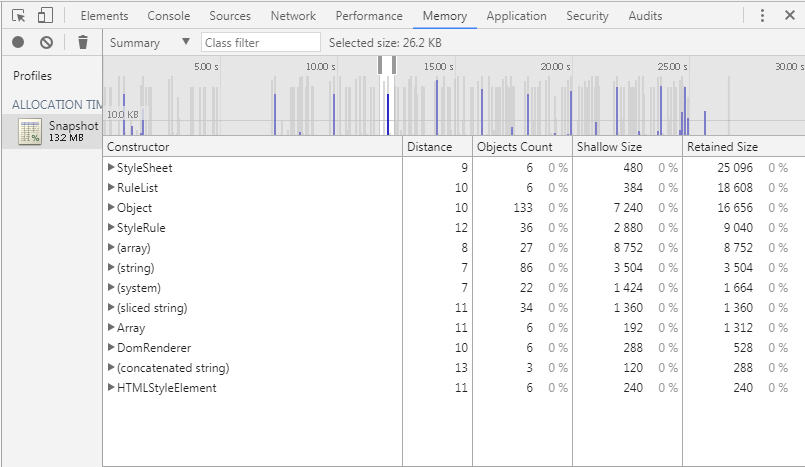Select the '86' objects count cell

click(x=526, y=268)
